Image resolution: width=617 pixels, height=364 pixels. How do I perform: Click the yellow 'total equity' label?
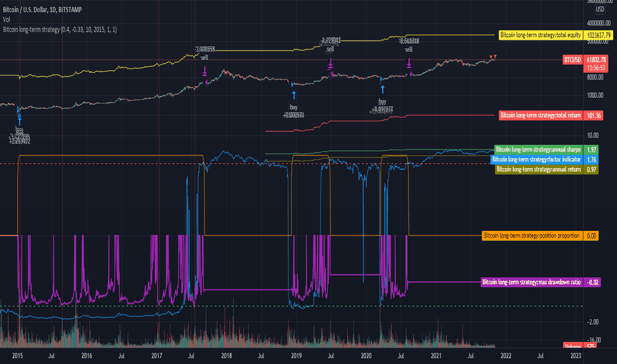541,35
